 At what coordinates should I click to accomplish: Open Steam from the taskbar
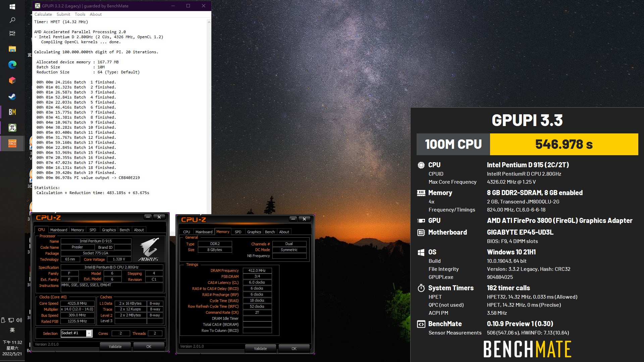[x=12, y=97]
